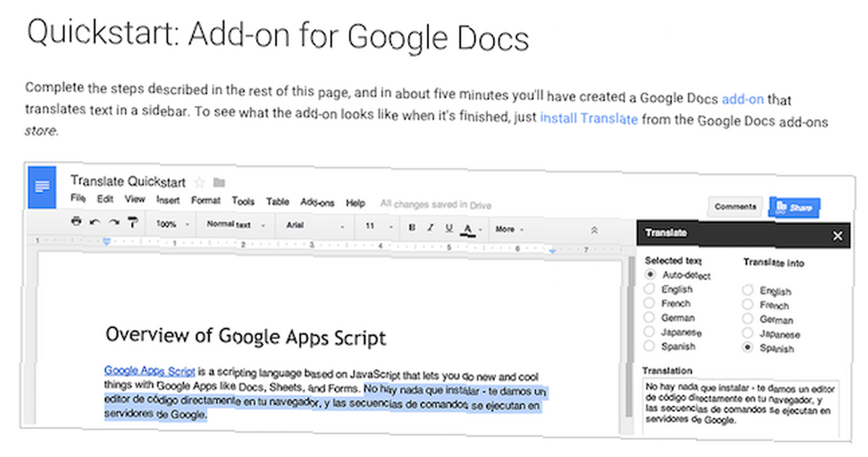Undo with the undo arrow icon
Screen dimensions: 868x457
pos(95,222)
